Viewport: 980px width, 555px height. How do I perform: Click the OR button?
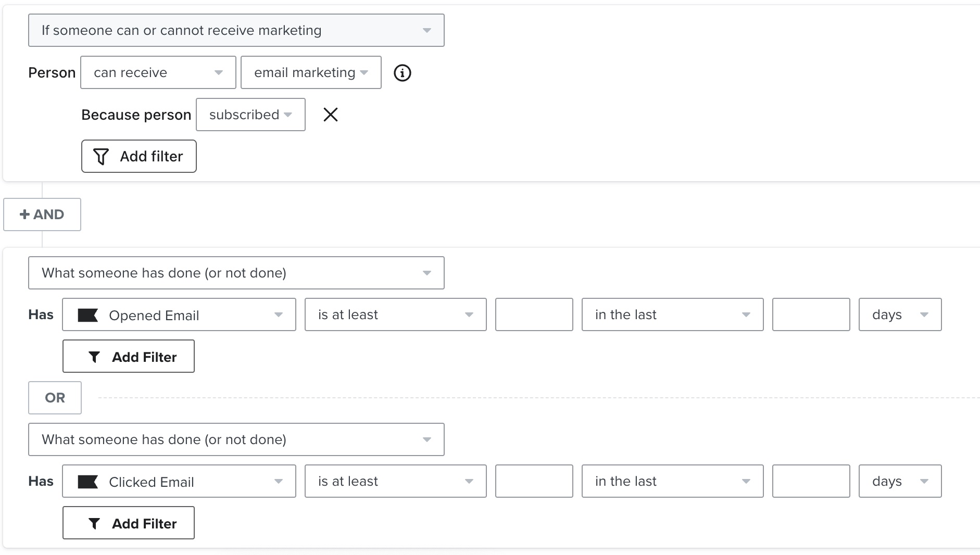55,398
